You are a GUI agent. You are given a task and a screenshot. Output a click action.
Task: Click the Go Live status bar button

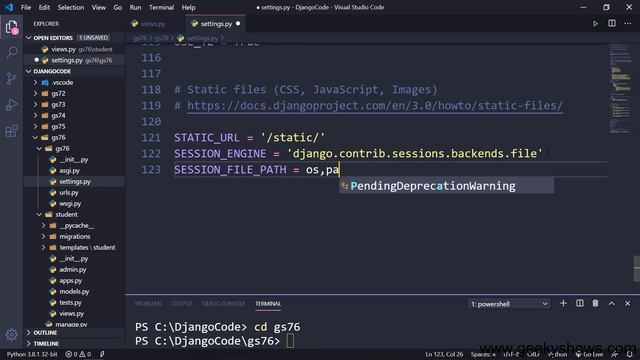click(589, 354)
